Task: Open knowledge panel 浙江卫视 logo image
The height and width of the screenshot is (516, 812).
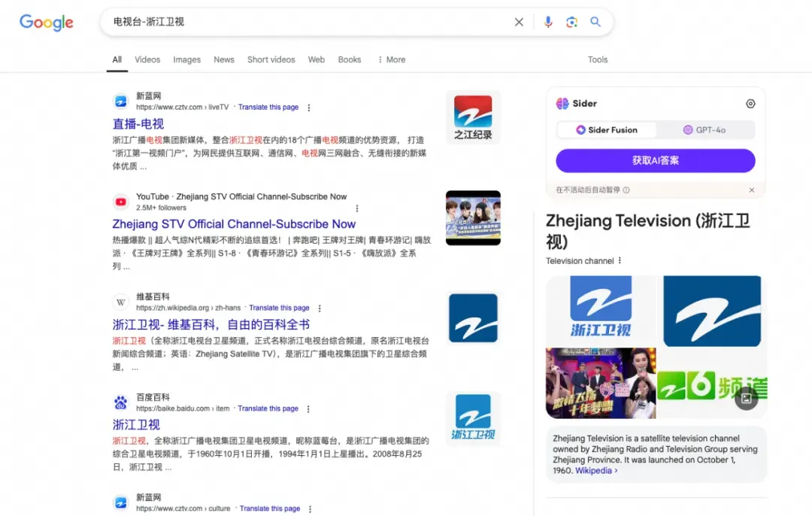Action: pyautogui.click(x=601, y=311)
